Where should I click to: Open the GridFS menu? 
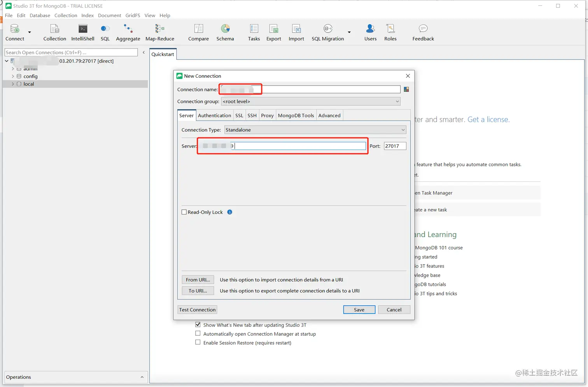(x=133, y=16)
